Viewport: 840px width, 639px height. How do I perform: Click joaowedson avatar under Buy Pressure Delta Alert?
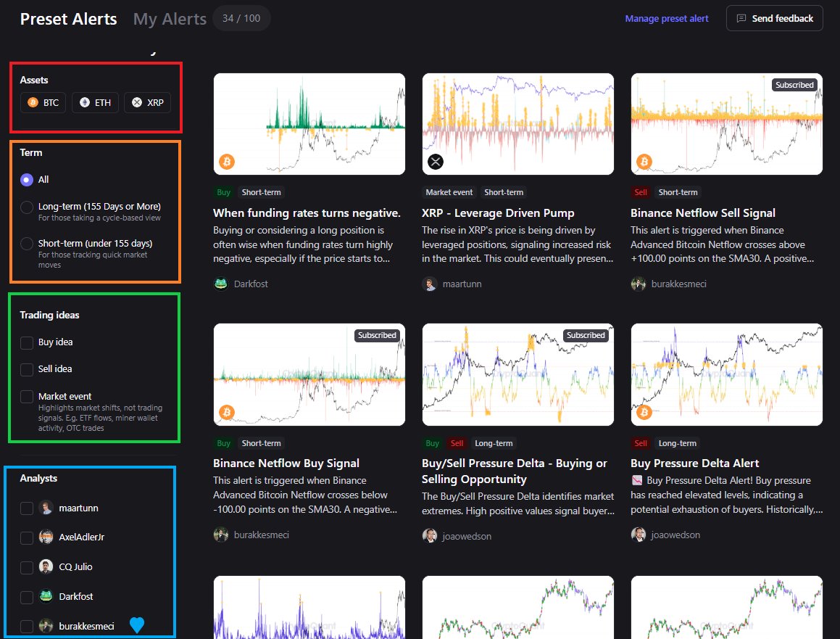pyautogui.click(x=638, y=535)
